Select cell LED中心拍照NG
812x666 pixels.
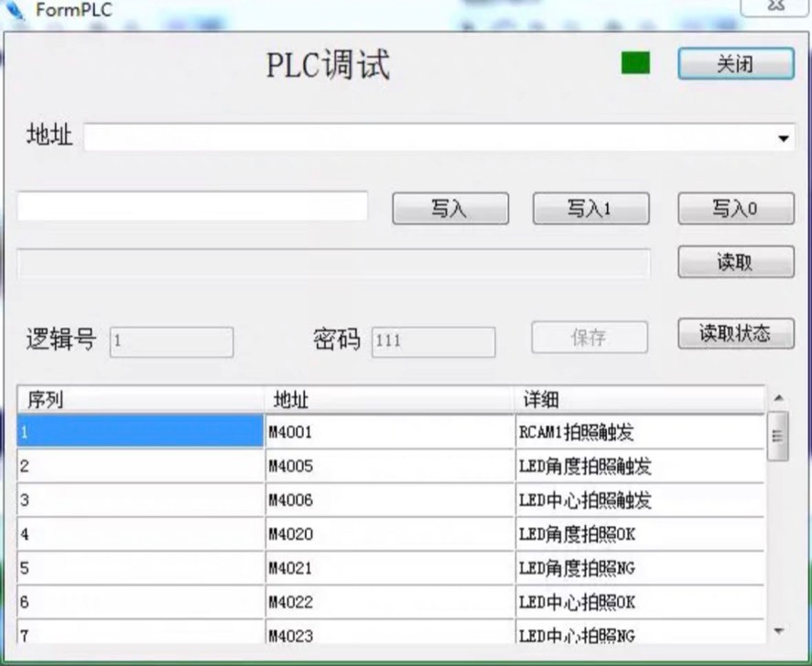640,632
